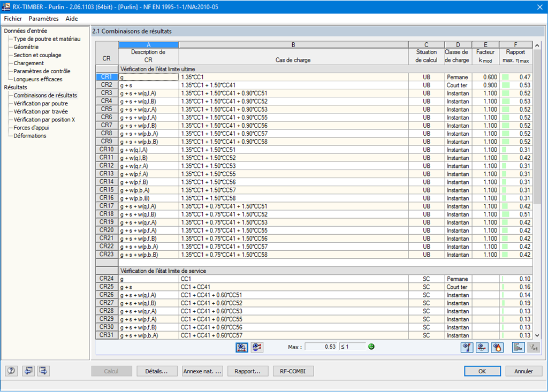Image resolution: width=548 pixels, height=392 pixels.
Task: Click the filter greater than 1 icon
Action: (534, 347)
